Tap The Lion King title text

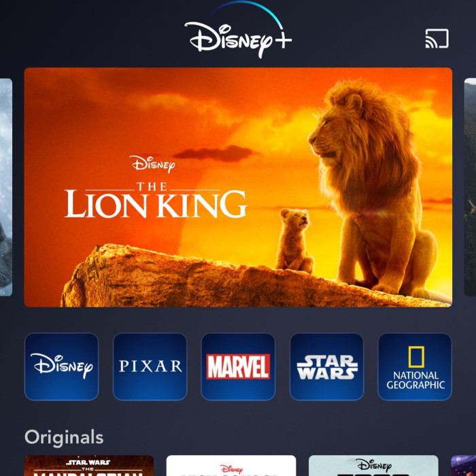[156, 200]
